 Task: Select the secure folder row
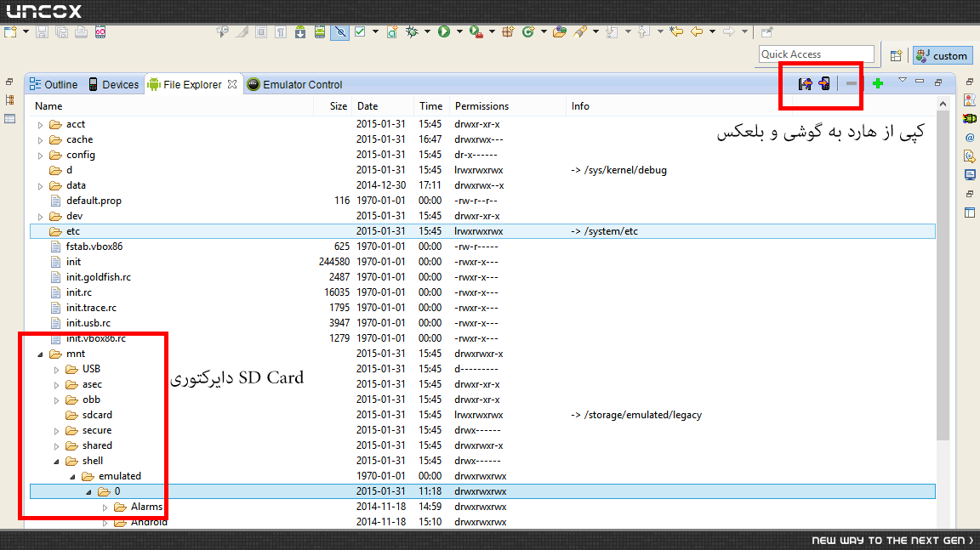482,430
